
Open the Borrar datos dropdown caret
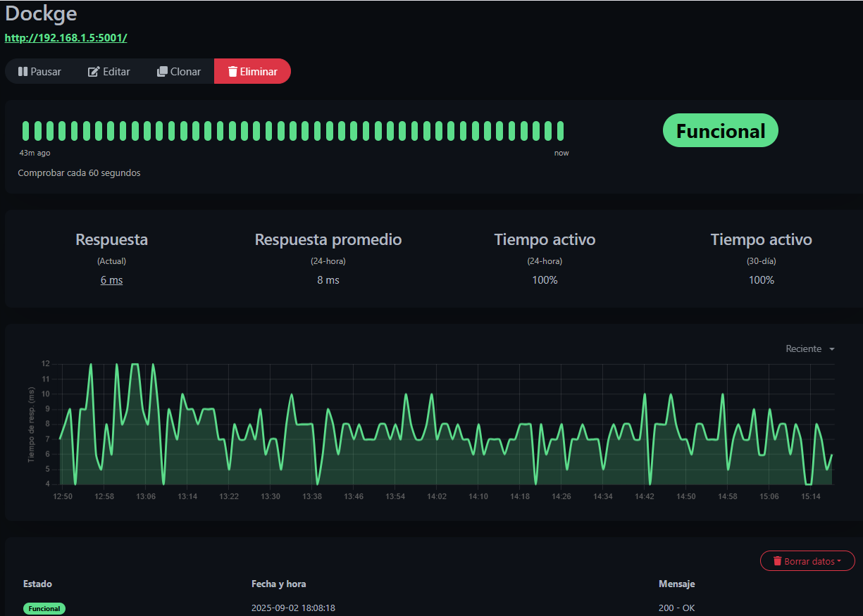click(839, 561)
